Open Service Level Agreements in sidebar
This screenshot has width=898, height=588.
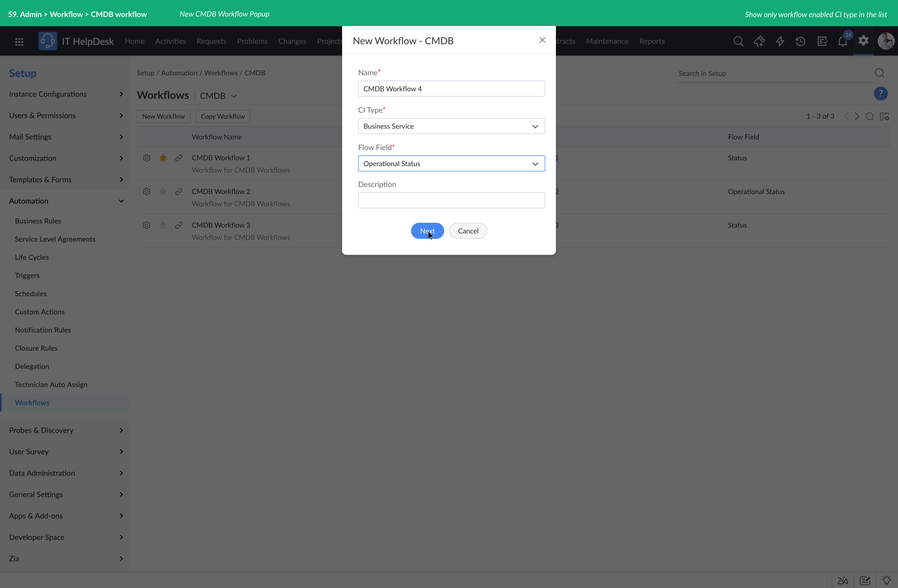point(55,239)
